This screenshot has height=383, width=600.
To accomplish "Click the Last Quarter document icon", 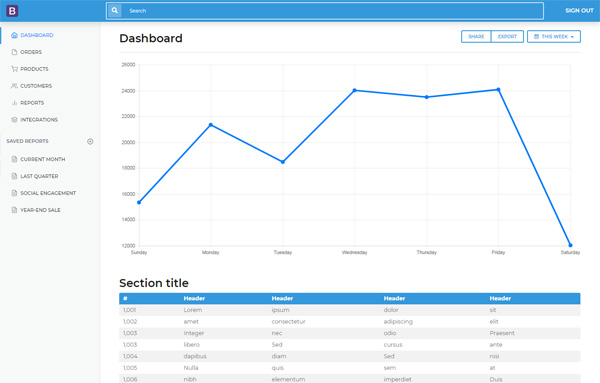I will click(15, 176).
